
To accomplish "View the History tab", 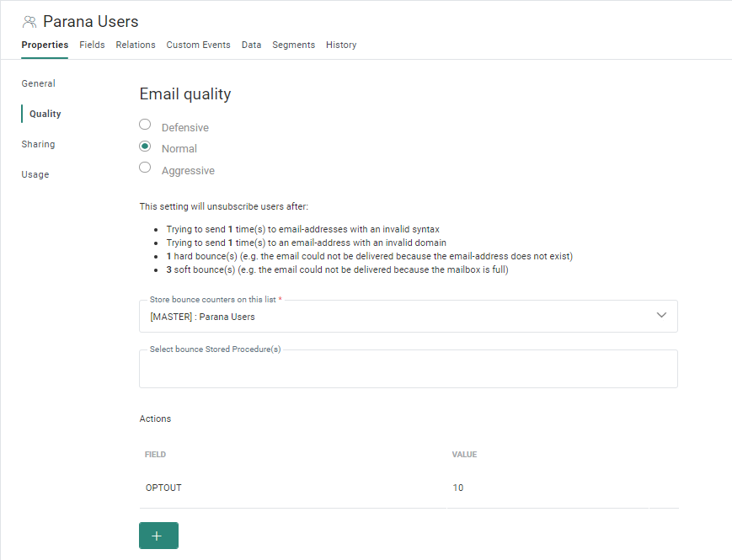I will (341, 45).
